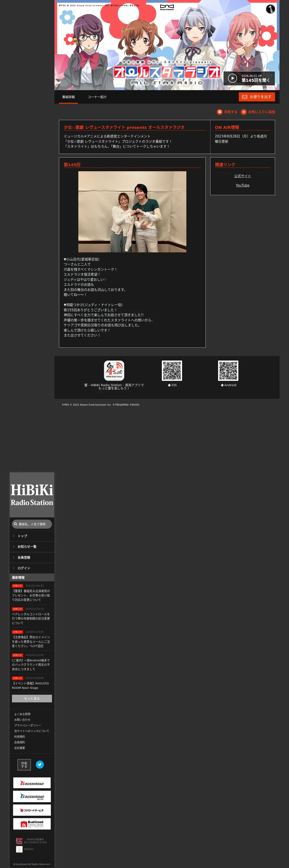Go to トップ in the sidebar menu
289x868 pixels.
[32, 536]
